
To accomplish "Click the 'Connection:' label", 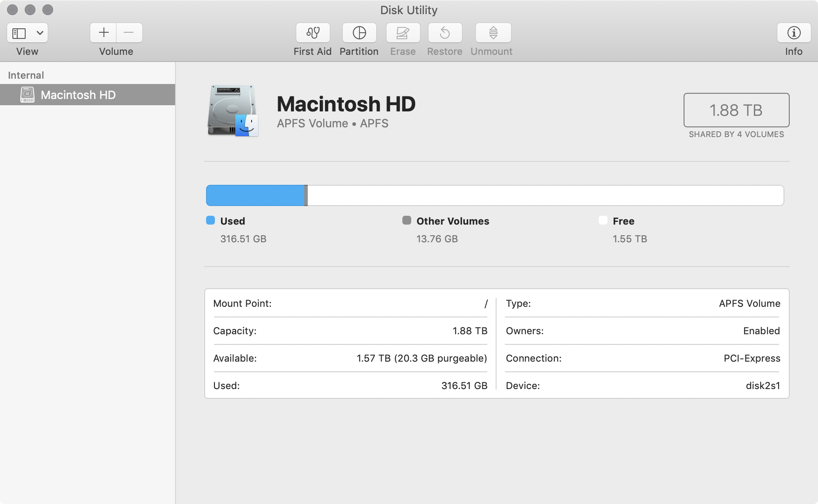I will click(534, 358).
